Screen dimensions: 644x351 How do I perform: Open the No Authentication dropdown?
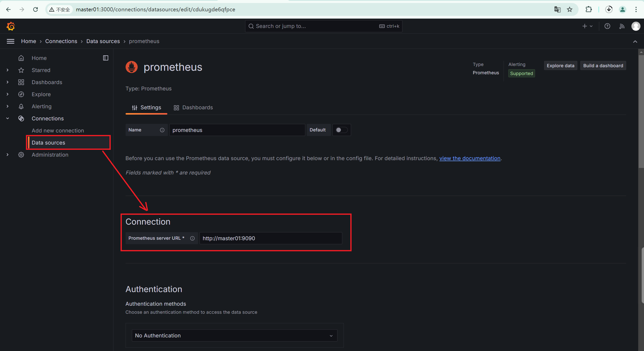coord(234,335)
